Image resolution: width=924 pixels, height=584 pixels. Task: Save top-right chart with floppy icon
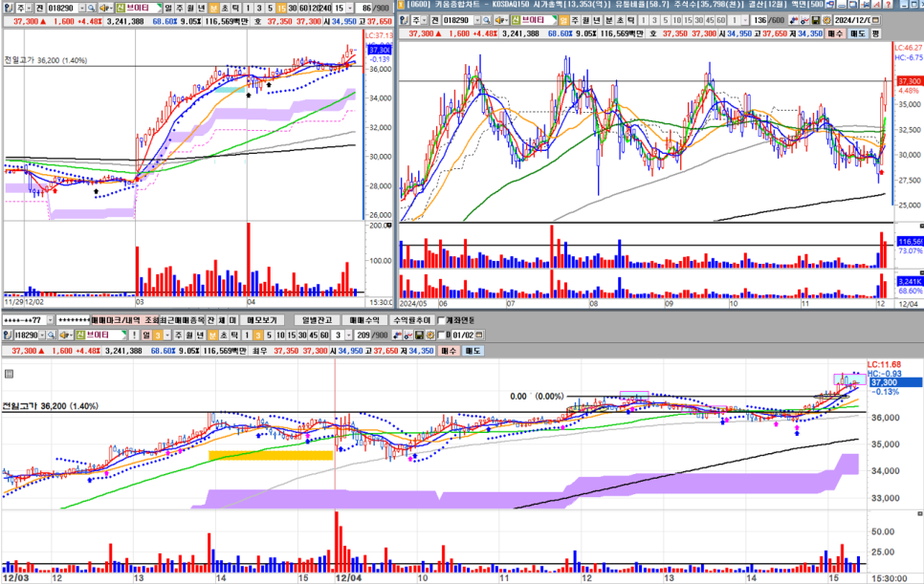tap(816, 20)
